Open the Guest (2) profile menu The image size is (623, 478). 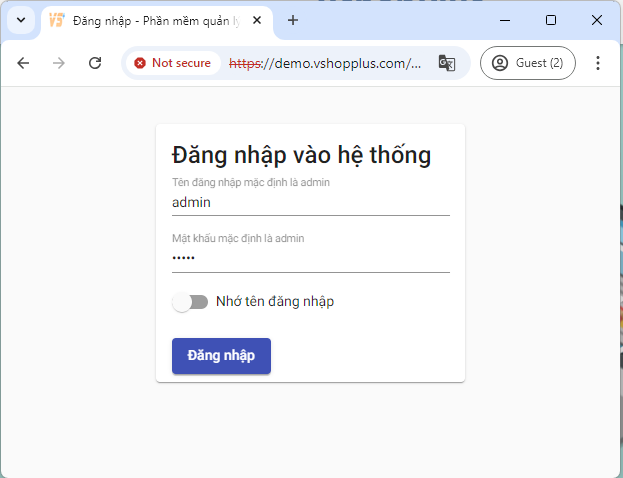click(528, 63)
